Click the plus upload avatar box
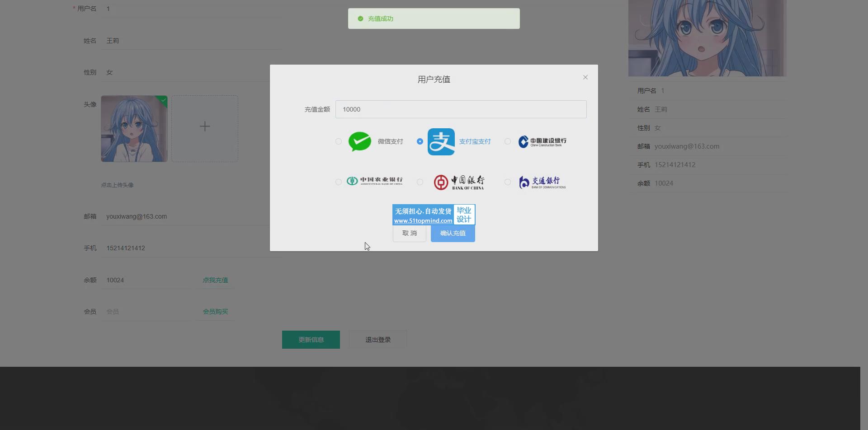This screenshot has width=868, height=430. point(205,129)
